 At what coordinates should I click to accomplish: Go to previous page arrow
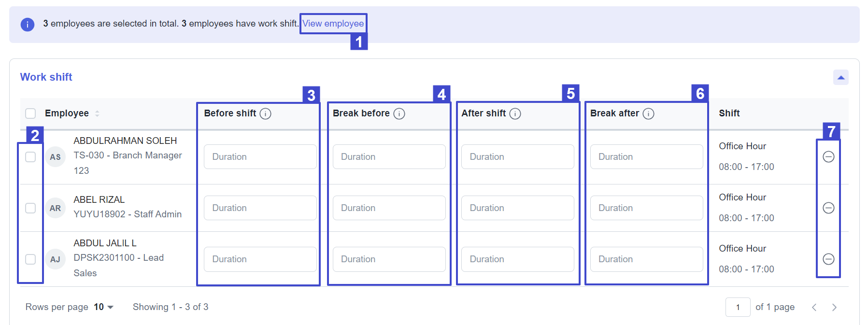(814, 307)
